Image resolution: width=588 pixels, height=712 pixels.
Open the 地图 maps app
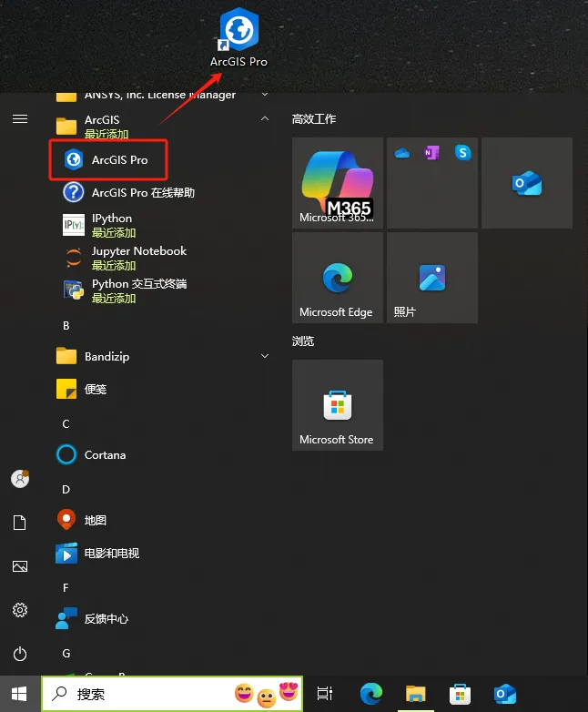pyautogui.click(x=82, y=520)
